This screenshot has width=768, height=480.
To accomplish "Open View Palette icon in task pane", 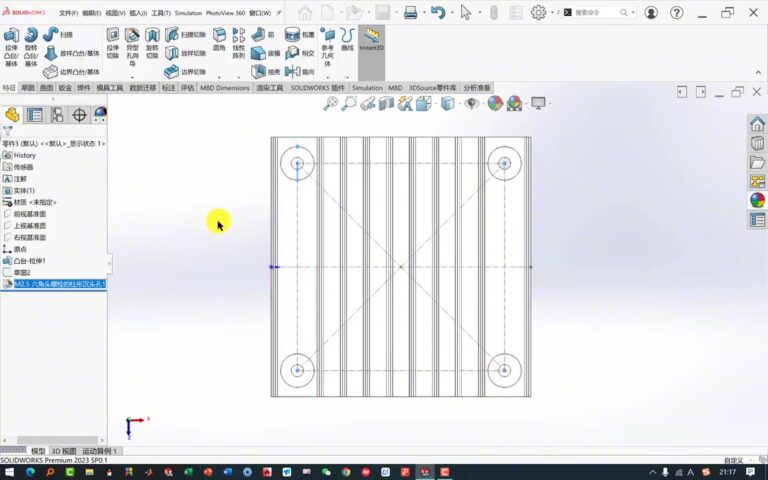I will coord(757,181).
